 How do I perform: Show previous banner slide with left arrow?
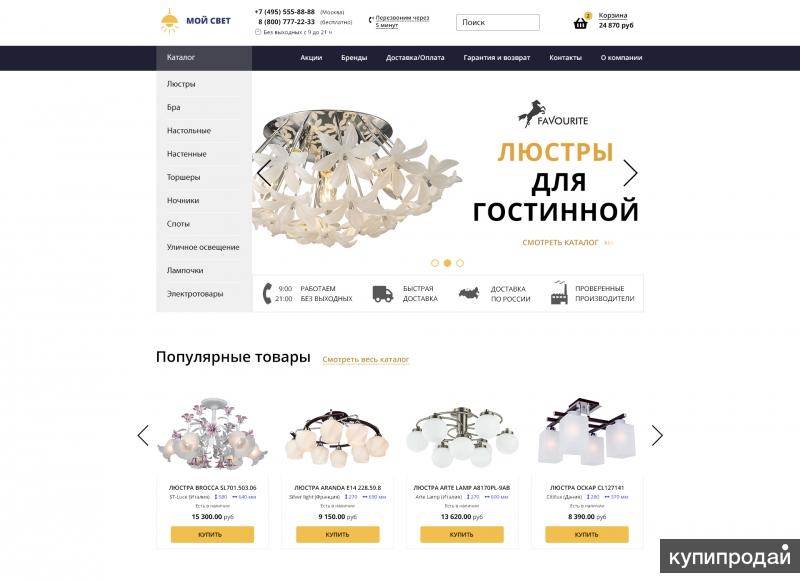tap(264, 173)
